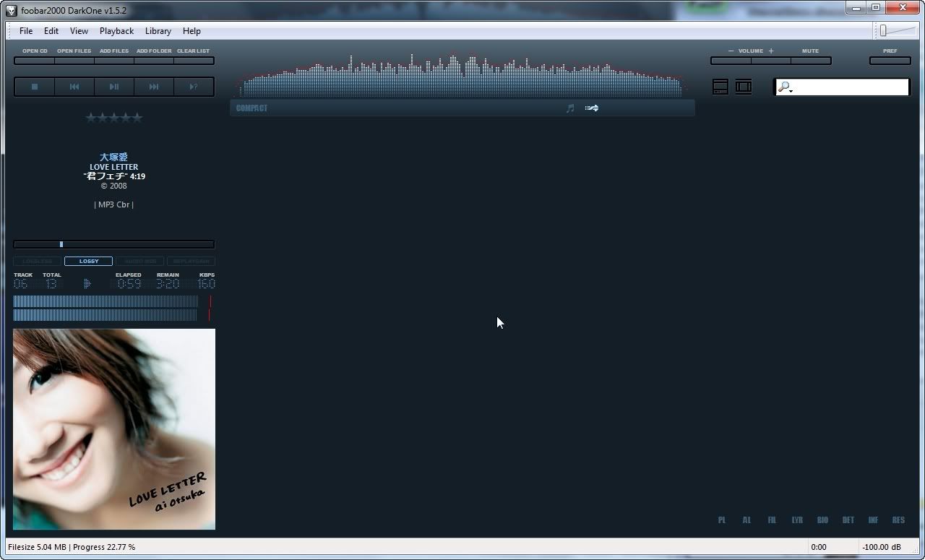Toggle the LOSSY indicator button
The image size is (925, 560).
click(89, 261)
